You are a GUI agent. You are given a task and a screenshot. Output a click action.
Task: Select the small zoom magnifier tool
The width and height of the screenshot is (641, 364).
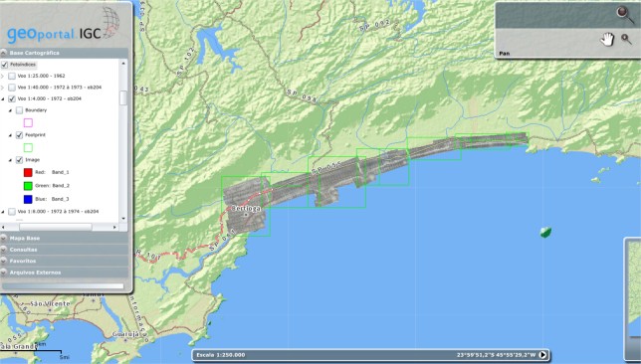(626, 39)
